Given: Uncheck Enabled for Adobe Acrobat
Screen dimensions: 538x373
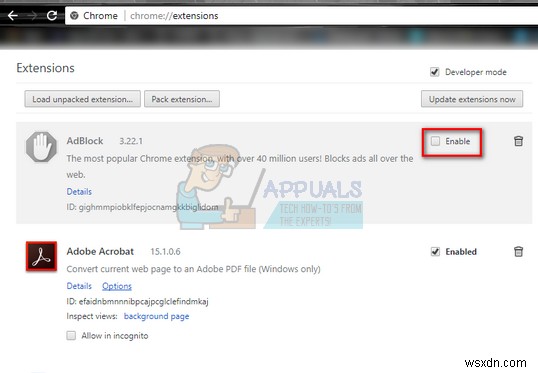Looking at the screenshot, I should click(x=435, y=252).
